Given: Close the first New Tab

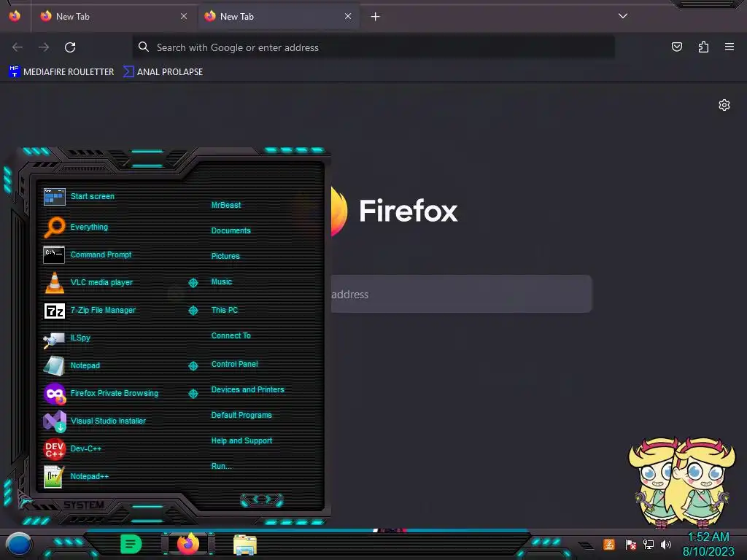Looking at the screenshot, I should click(x=184, y=16).
